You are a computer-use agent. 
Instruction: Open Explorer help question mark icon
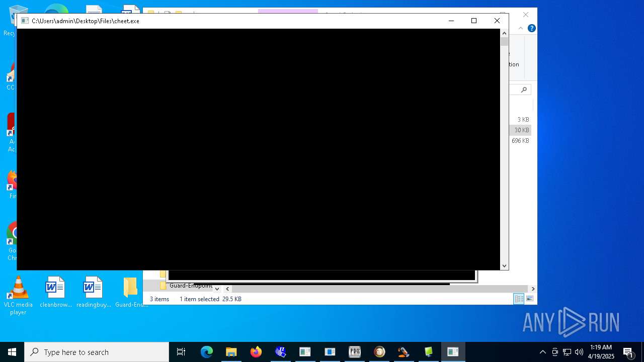[x=531, y=28]
